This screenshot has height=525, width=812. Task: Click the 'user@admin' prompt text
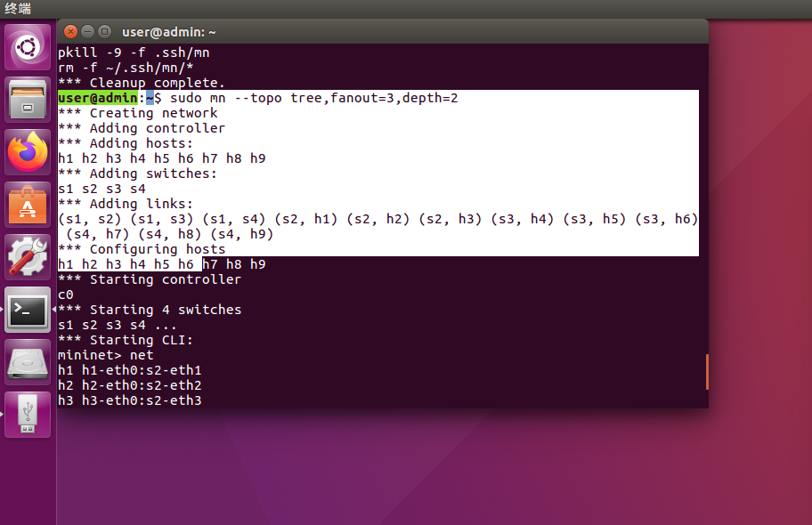coord(98,98)
